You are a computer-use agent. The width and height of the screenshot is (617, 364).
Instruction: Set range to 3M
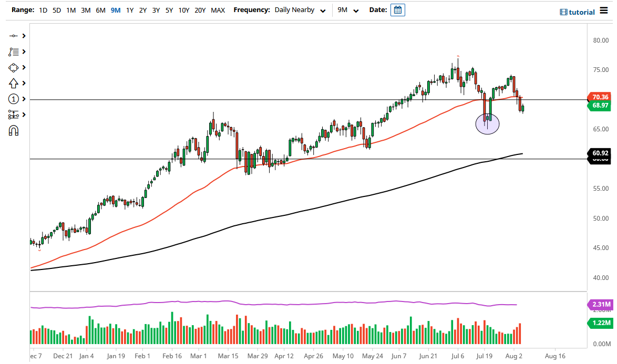(86, 10)
